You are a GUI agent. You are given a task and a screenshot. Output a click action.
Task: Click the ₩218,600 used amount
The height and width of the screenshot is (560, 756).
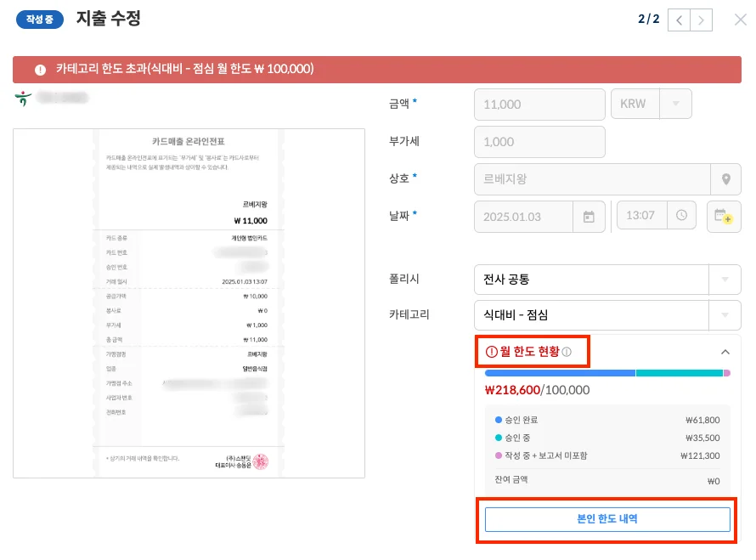(512, 390)
